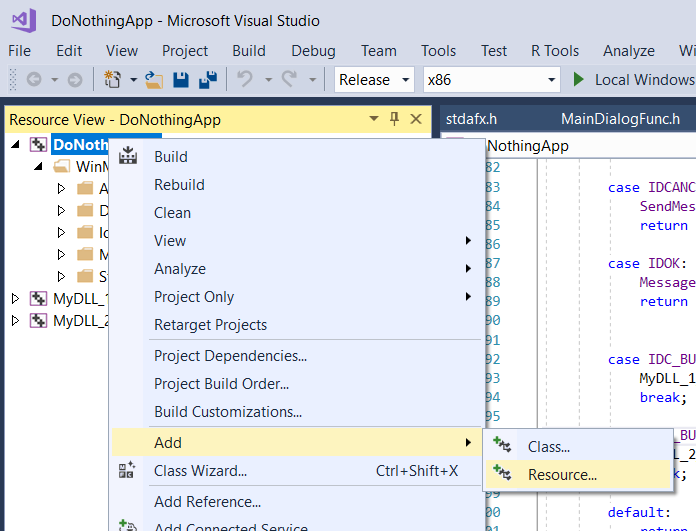Select Rebuild in the context menu

[296, 185]
